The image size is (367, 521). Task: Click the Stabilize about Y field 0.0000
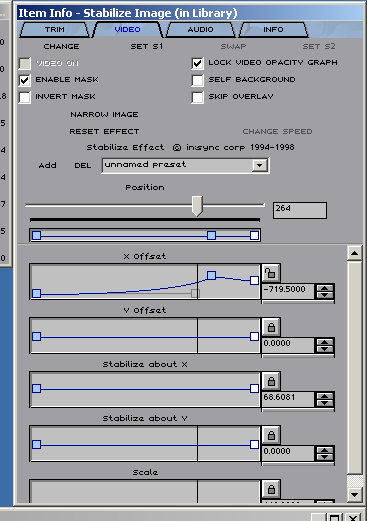[x=288, y=454]
